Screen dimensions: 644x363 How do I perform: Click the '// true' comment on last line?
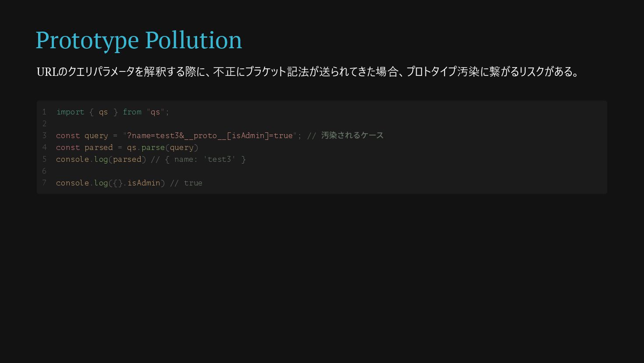186,183
